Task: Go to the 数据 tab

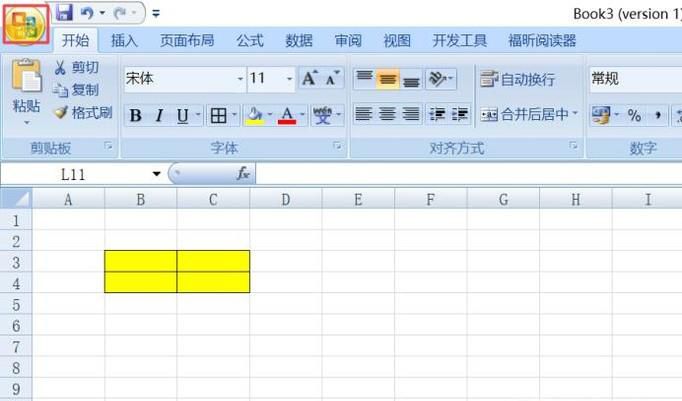Action: 299,40
